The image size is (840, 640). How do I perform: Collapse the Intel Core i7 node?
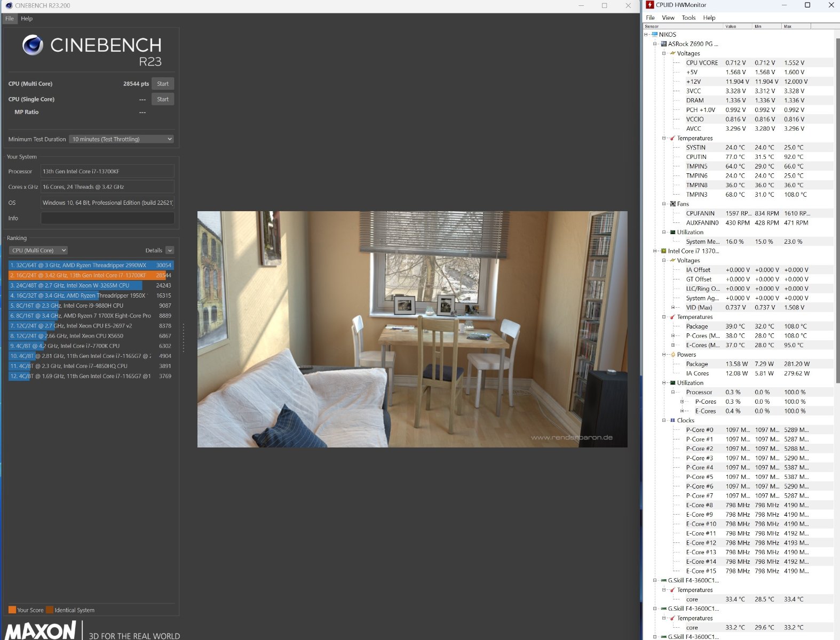(x=655, y=251)
